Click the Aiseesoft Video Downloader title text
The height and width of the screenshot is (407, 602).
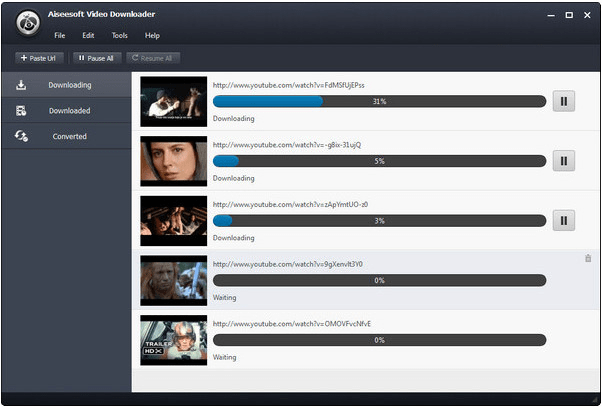pos(101,14)
